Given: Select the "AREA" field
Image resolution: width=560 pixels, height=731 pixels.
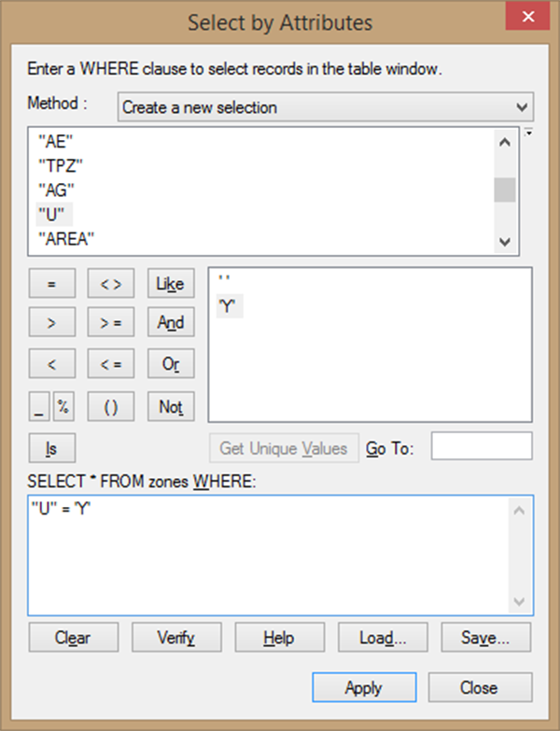Looking at the screenshot, I should pyautogui.click(x=66, y=239).
